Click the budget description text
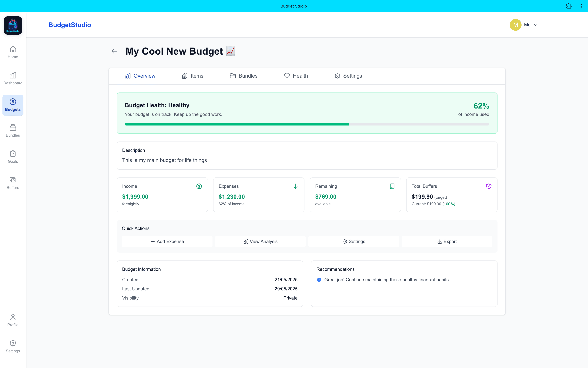 [x=164, y=160]
